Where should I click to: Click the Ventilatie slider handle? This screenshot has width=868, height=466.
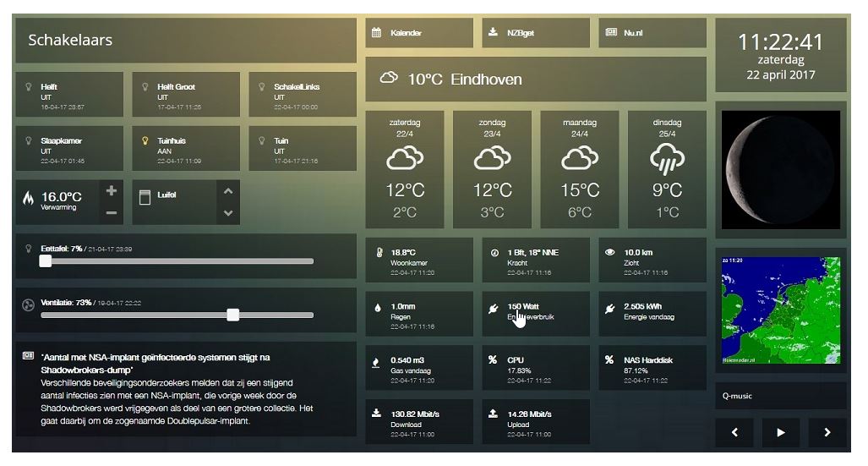click(x=233, y=315)
